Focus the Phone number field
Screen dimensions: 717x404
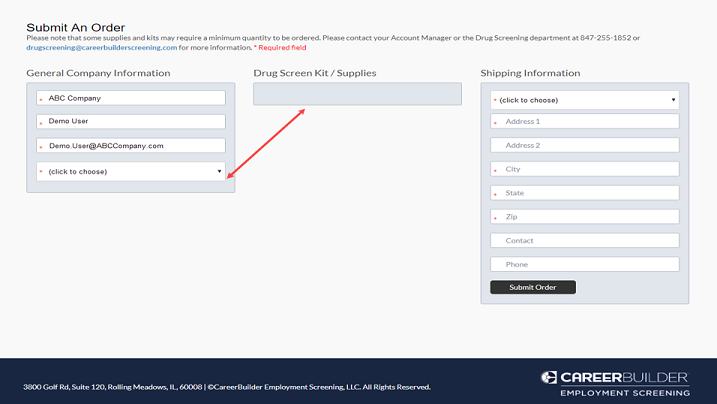[x=584, y=265]
